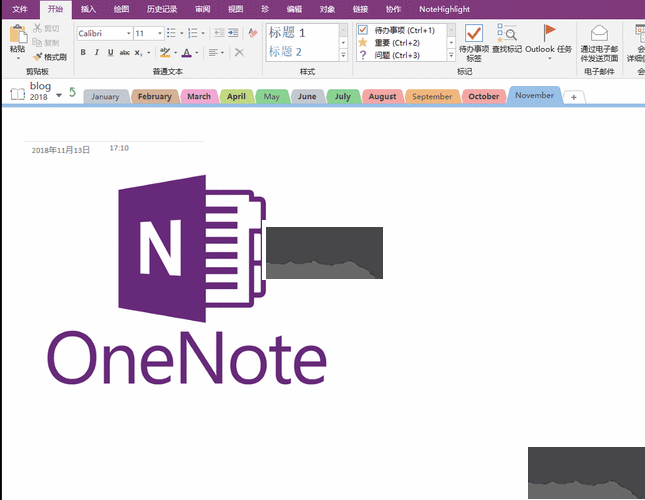Click the Format Painter (格式刷) icon
This screenshot has height=500, width=645.
tap(37, 57)
